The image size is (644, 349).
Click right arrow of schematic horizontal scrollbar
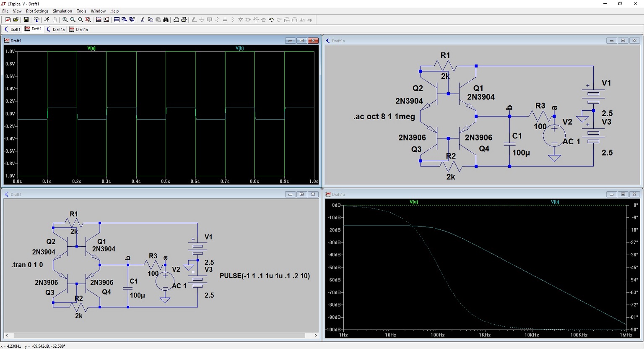coord(316,335)
